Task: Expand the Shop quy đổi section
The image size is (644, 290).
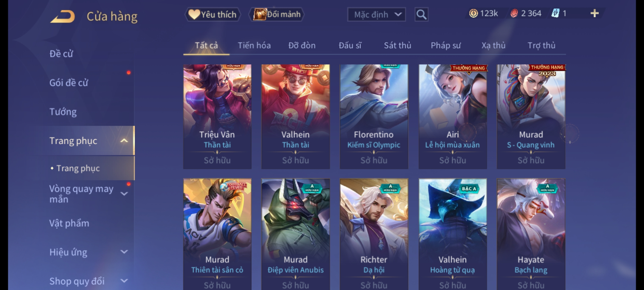Action: (x=124, y=281)
